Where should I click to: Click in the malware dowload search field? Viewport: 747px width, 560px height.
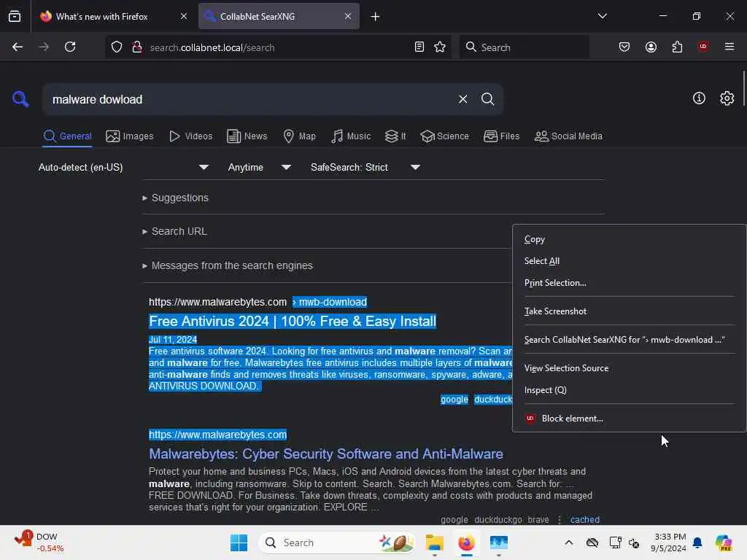pyautogui.click(x=248, y=99)
